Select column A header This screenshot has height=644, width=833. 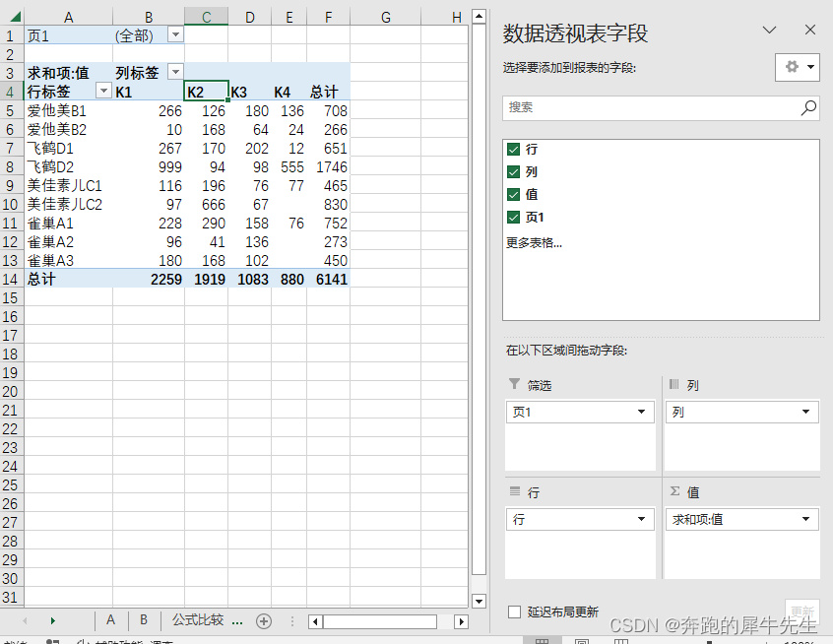[69, 17]
